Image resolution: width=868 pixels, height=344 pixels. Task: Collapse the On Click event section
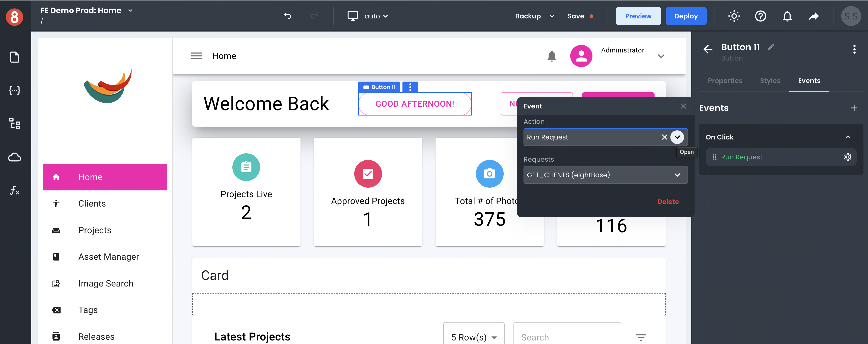tap(848, 137)
